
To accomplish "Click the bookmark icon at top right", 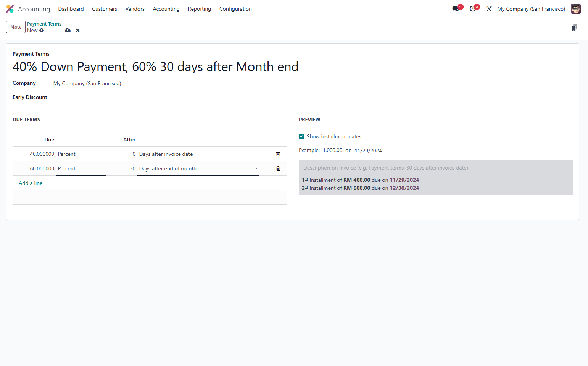I will 574,28.
